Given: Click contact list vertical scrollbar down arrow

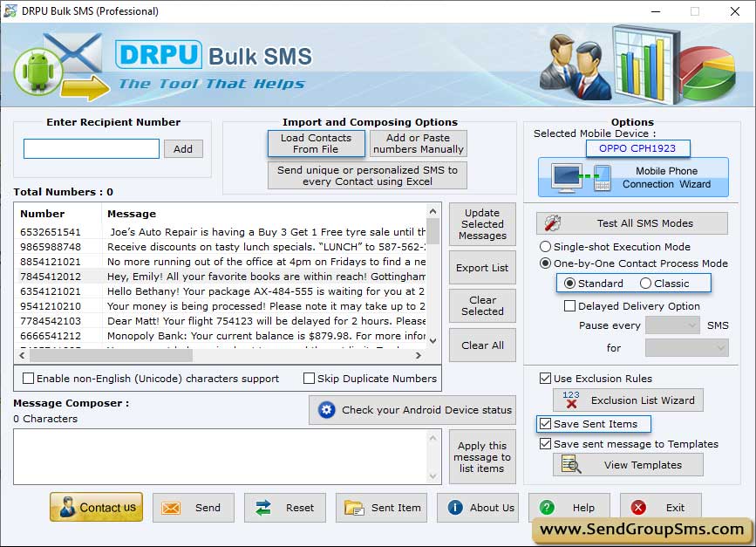Looking at the screenshot, I should [433, 340].
